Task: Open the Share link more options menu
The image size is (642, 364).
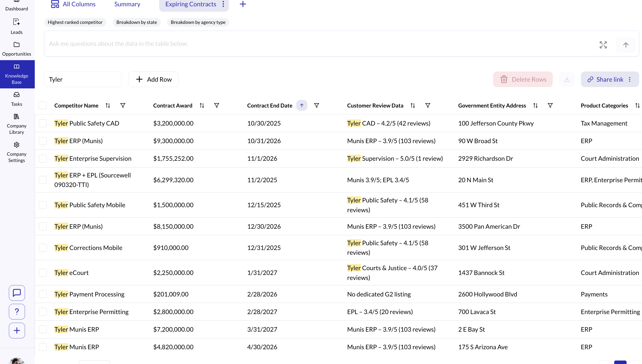Action: 630,79
